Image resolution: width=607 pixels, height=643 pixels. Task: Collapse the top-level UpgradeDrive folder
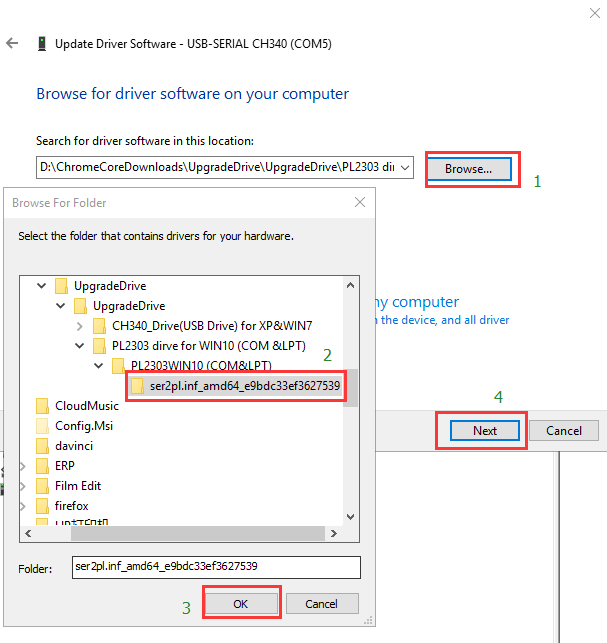(x=42, y=286)
